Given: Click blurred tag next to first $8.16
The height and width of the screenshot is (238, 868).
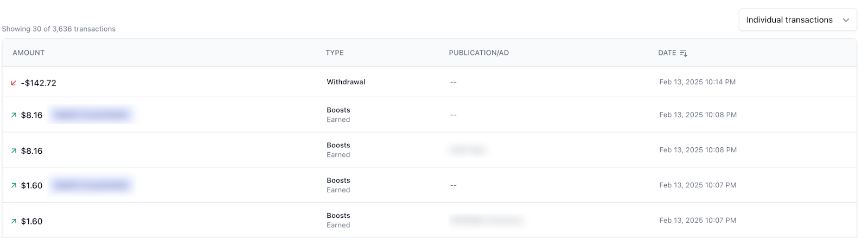Looking at the screenshot, I should (91, 115).
